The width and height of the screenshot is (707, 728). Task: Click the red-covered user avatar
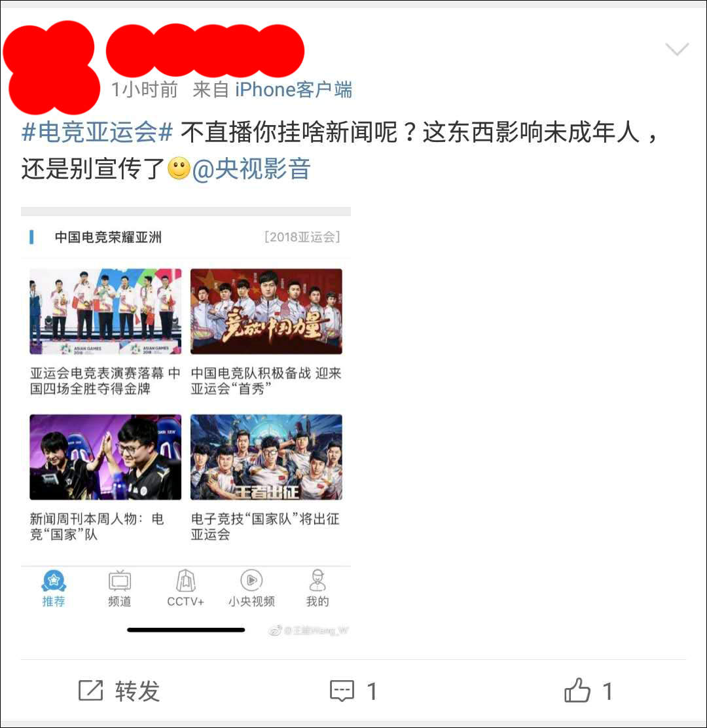click(51, 67)
